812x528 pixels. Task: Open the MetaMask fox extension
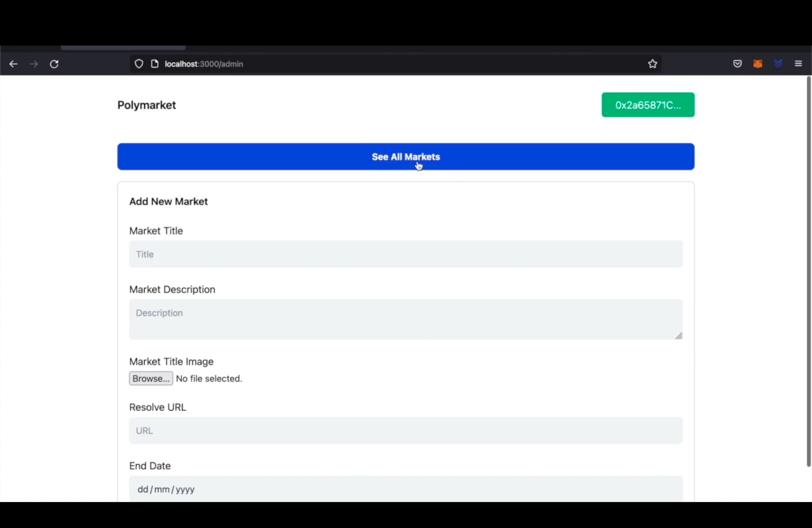click(x=758, y=64)
